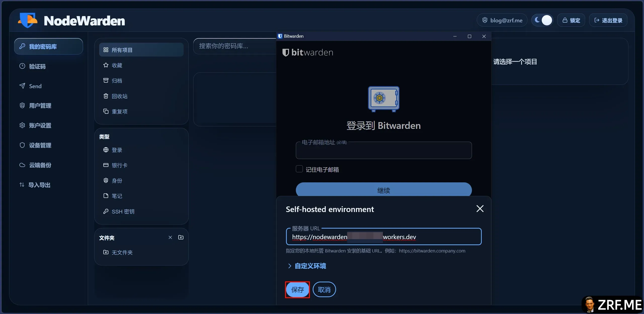Click the 登录到 Bitwarden heading

coord(384,126)
